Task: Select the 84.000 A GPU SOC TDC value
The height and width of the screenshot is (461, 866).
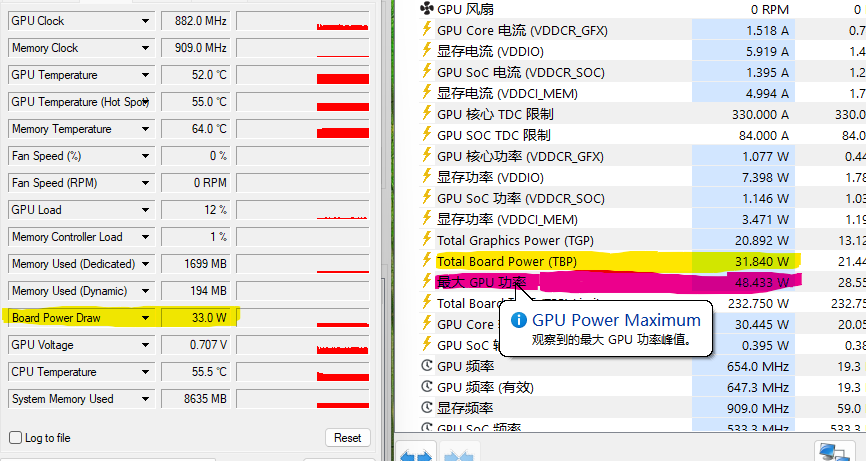Action: point(763,135)
